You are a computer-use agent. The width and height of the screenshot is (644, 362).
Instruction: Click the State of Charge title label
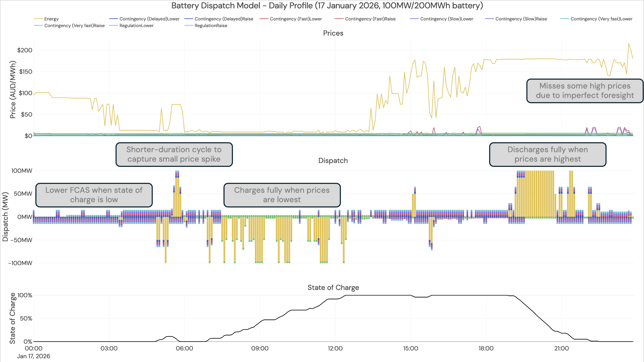coord(333,287)
